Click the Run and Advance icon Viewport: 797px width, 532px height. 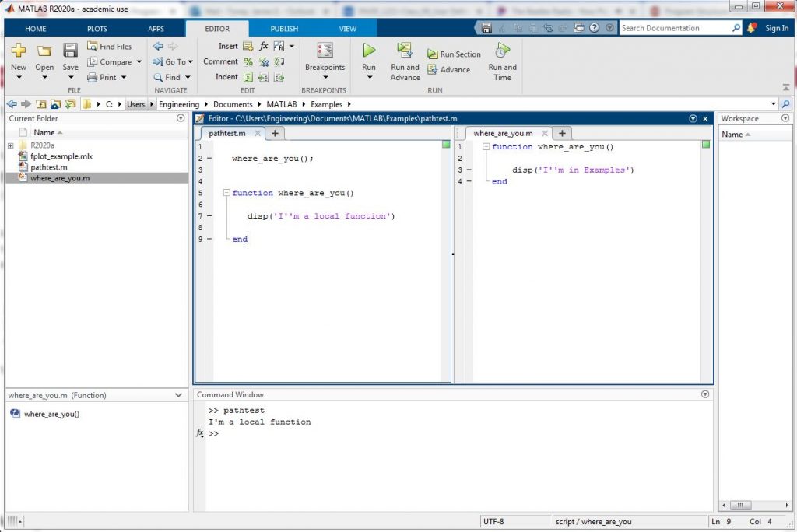pos(405,51)
